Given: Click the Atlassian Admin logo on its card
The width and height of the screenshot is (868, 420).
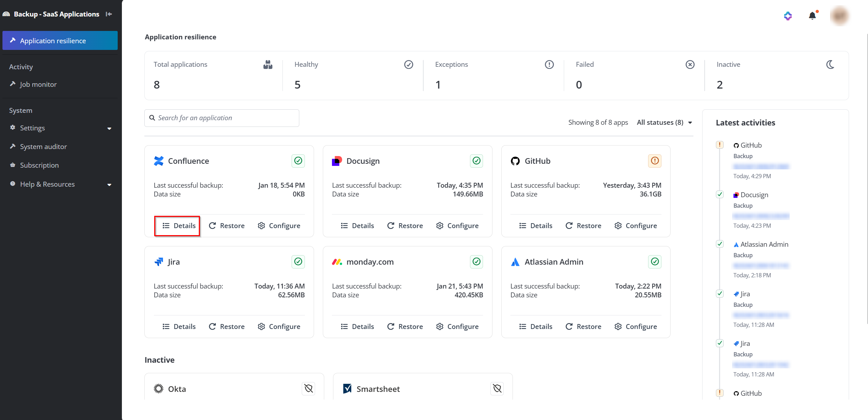Looking at the screenshot, I should click(x=515, y=262).
